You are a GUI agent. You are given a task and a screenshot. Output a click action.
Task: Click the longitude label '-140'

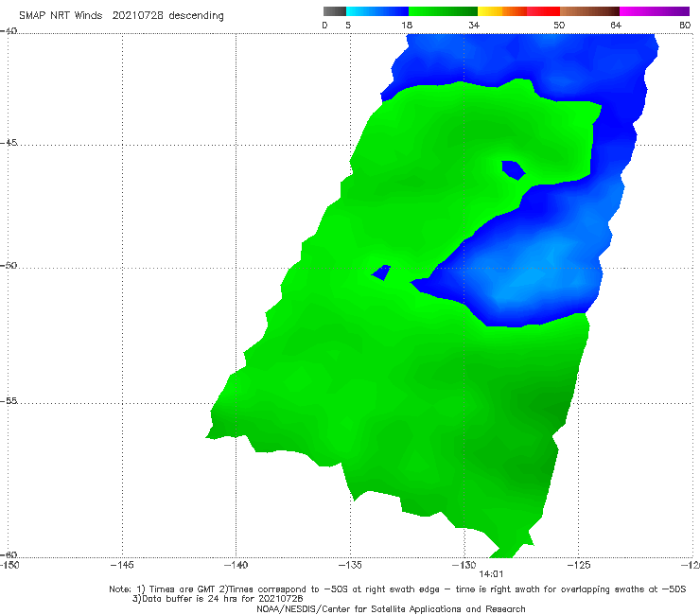pos(236,565)
